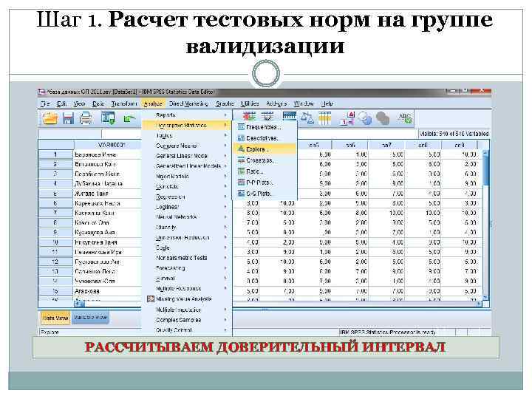Expand the Forecasting submenu

click(187, 268)
